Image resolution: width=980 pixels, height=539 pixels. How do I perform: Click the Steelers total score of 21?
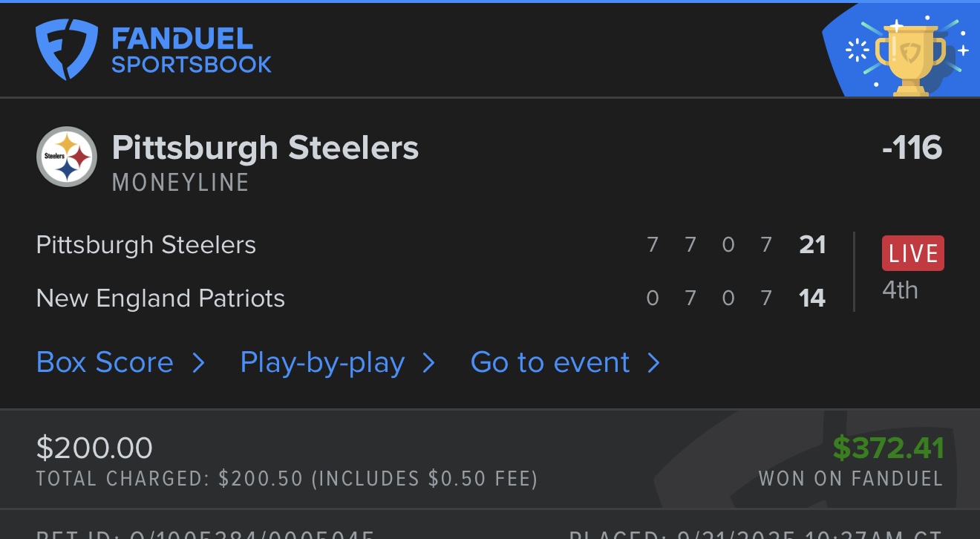tap(812, 245)
